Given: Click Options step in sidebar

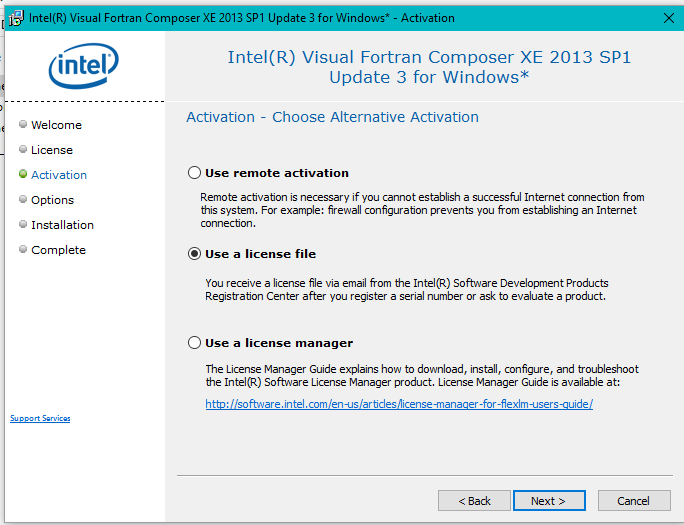Looking at the screenshot, I should 52,200.
